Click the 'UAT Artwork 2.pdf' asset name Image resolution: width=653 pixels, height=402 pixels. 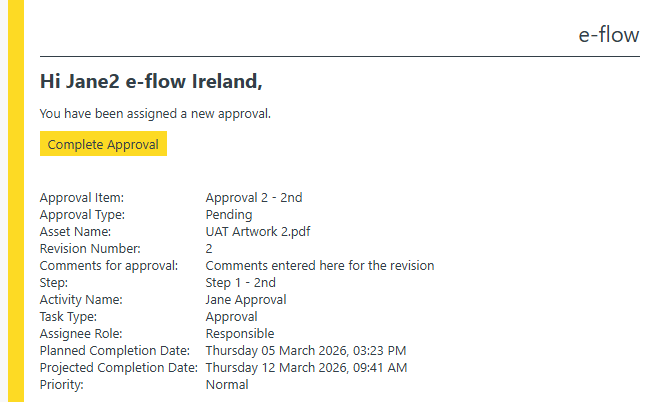tap(258, 232)
